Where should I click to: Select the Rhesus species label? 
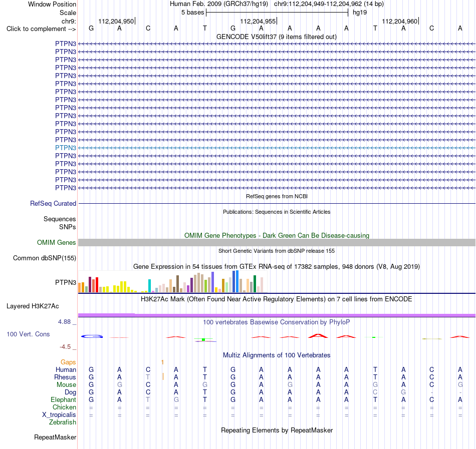[x=65, y=377]
